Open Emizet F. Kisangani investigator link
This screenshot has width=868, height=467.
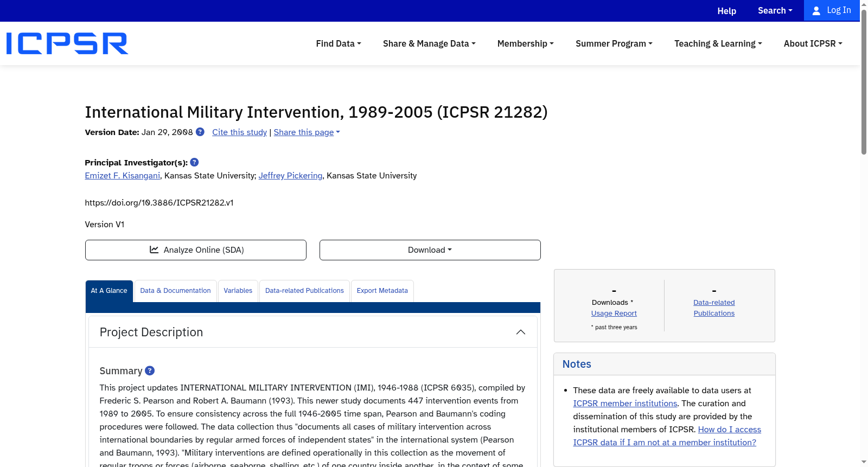point(123,176)
